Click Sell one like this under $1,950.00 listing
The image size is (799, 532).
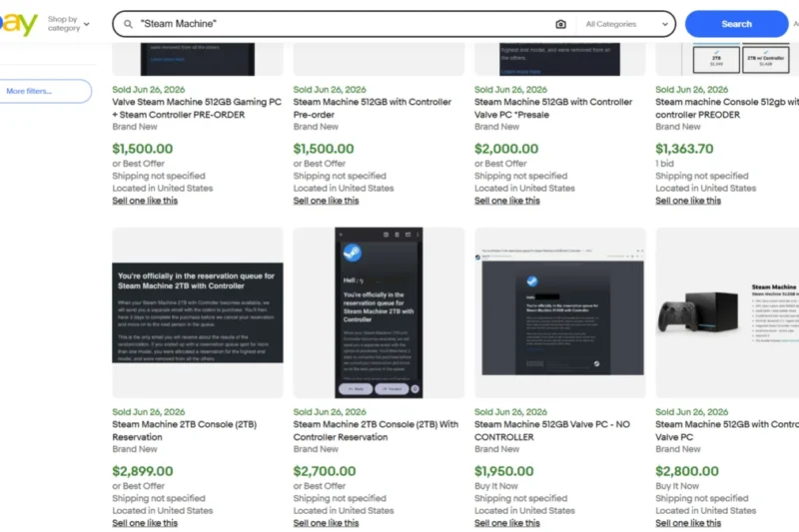click(x=507, y=523)
